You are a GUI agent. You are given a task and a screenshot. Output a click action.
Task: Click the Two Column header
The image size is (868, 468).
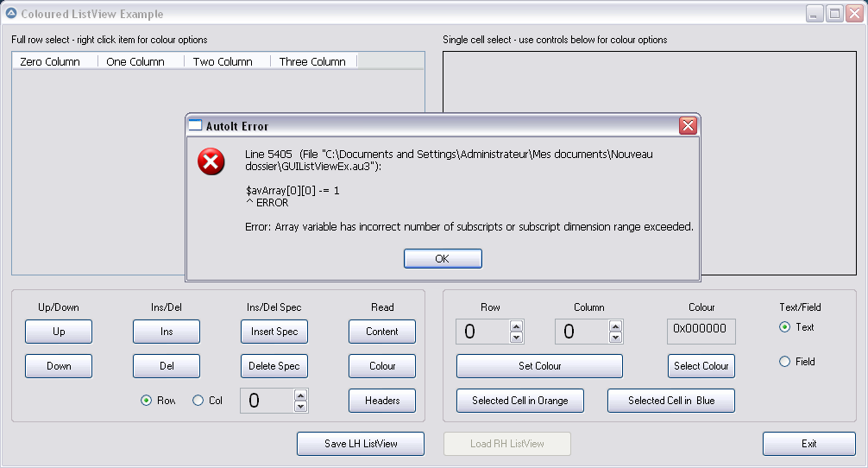228,61
